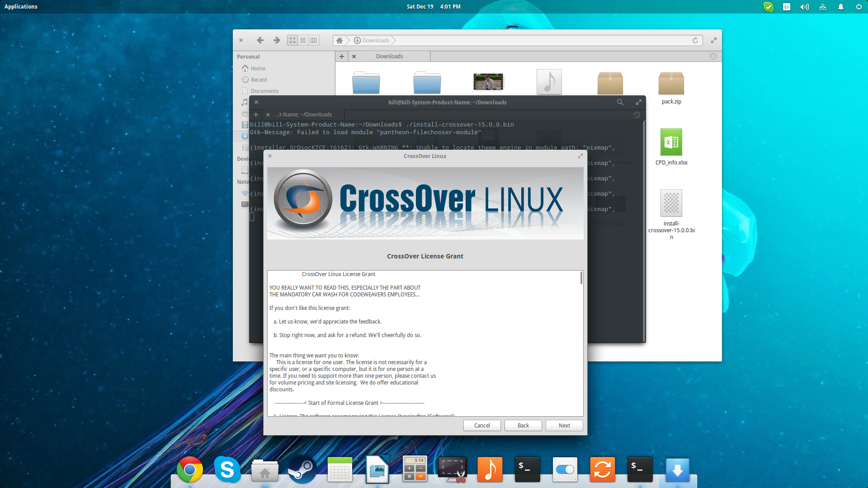This screenshot has height=488, width=868.
Task: Select Documents in the Files sidebar
Action: [264, 91]
